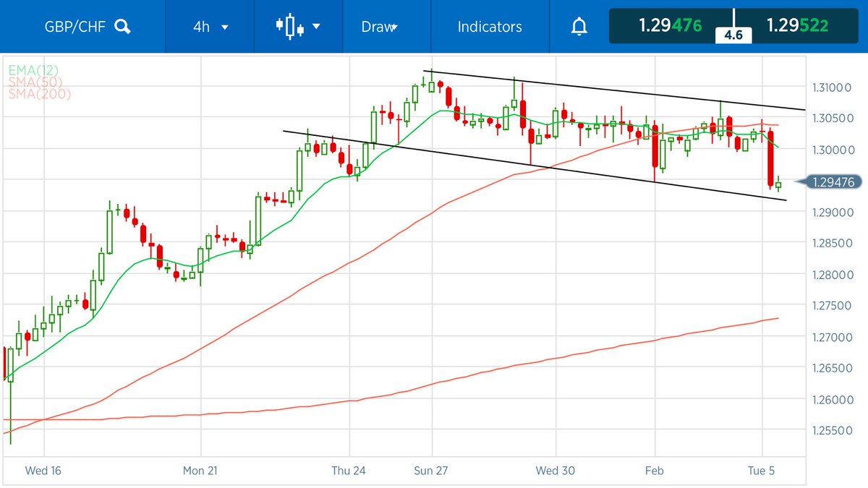868x488 pixels.
Task: Select the SMA(200) indicator label
Action: (x=40, y=93)
